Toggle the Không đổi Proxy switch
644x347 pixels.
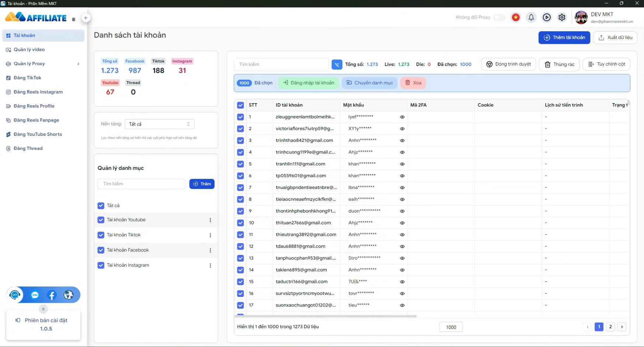499,17
